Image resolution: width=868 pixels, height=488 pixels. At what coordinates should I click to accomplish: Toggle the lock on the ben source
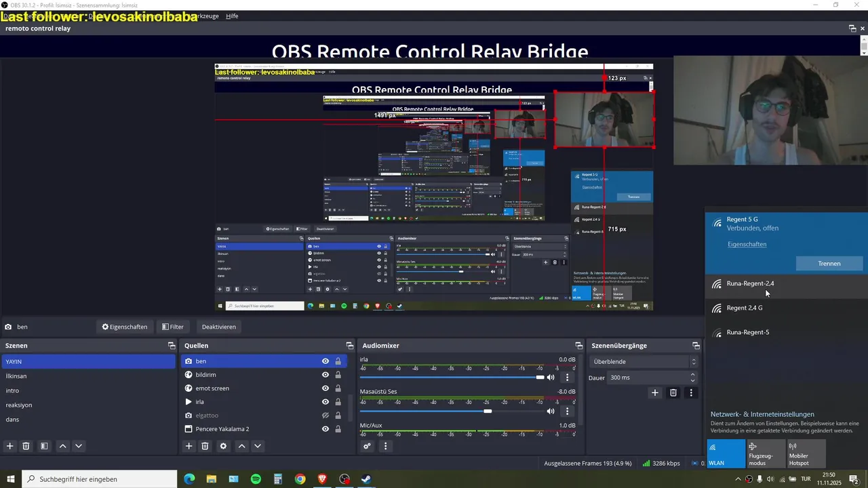click(338, 361)
